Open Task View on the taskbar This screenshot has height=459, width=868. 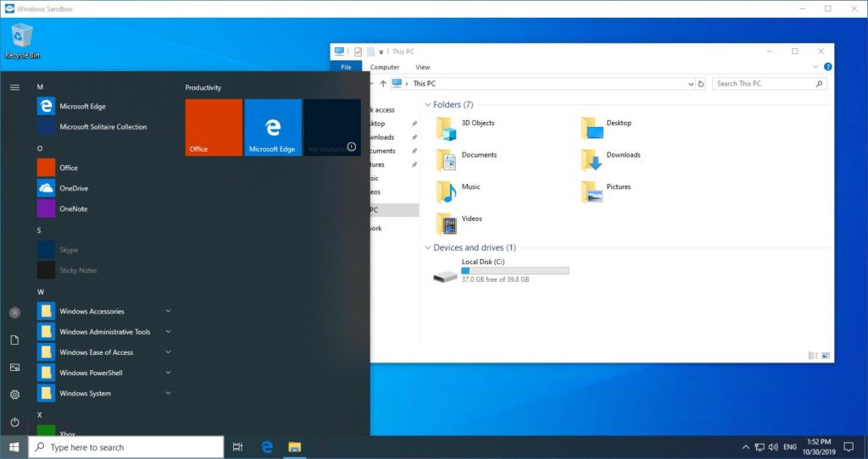(x=238, y=447)
